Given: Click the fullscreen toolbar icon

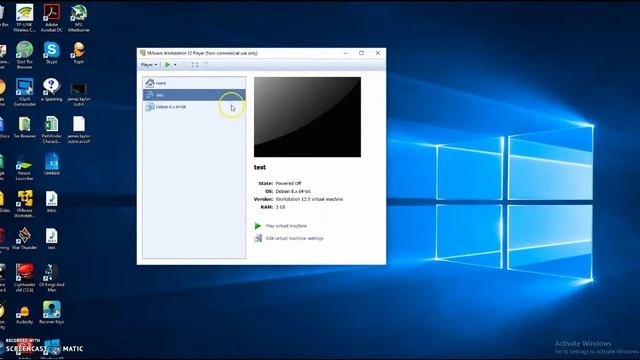Looking at the screenshot, I should (195, 64).
